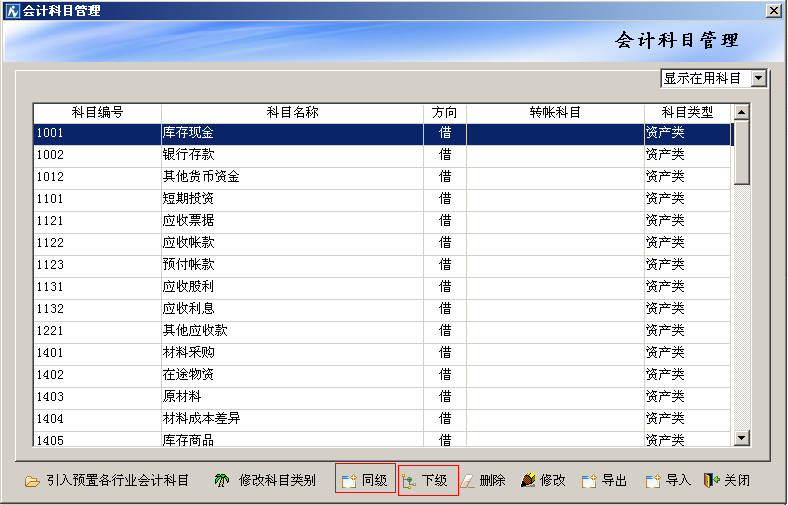The width and height of the screenshot is (788, 505).
Task: Click account code 1012
Action: pyautogui.click(x=50, y=177)
